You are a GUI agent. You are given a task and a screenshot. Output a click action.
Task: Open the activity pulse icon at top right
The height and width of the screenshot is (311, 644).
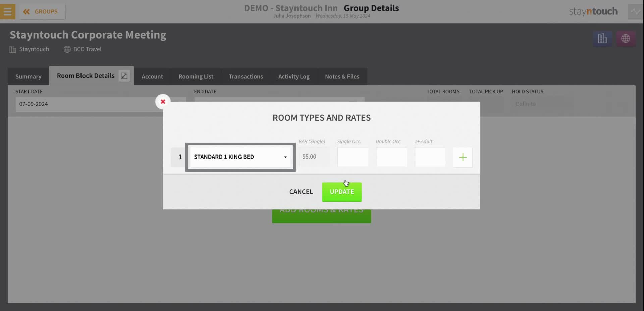point(635,11)
